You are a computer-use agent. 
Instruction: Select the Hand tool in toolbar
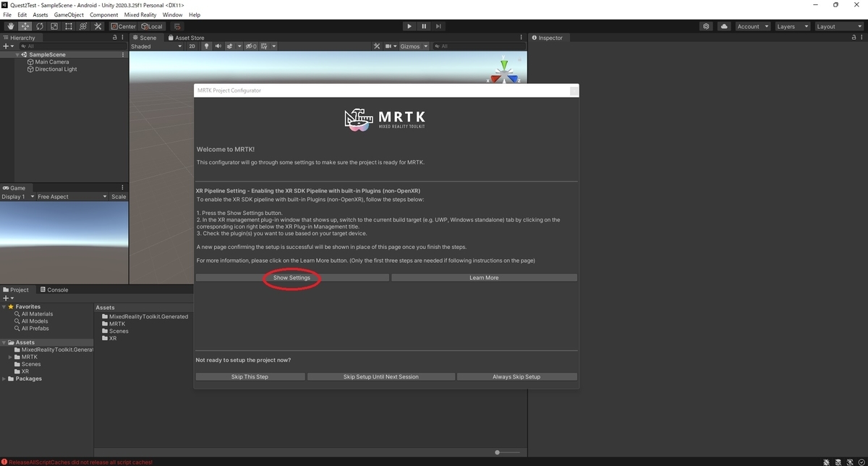pyautogui.click(x=11, y=26)
